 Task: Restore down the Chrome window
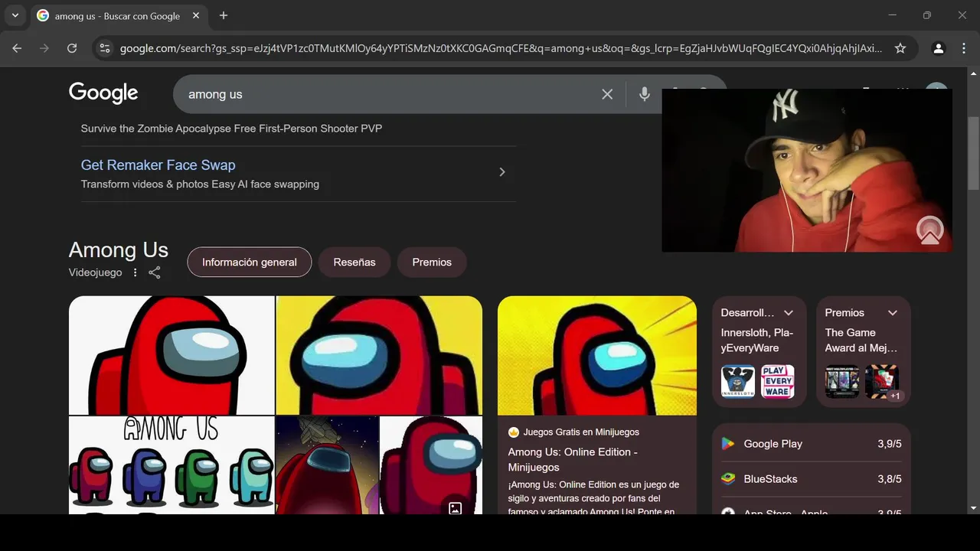pos(927,15)
